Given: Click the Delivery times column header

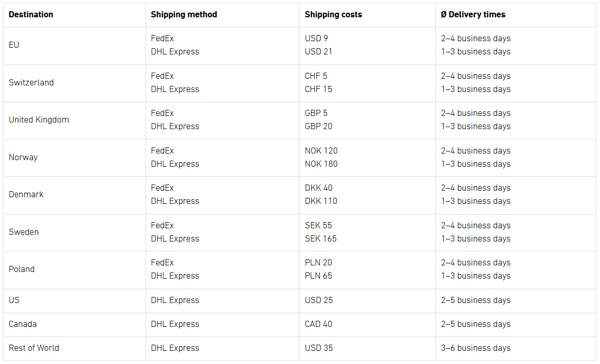Looking at the screenshot, I should coord(473,14).
